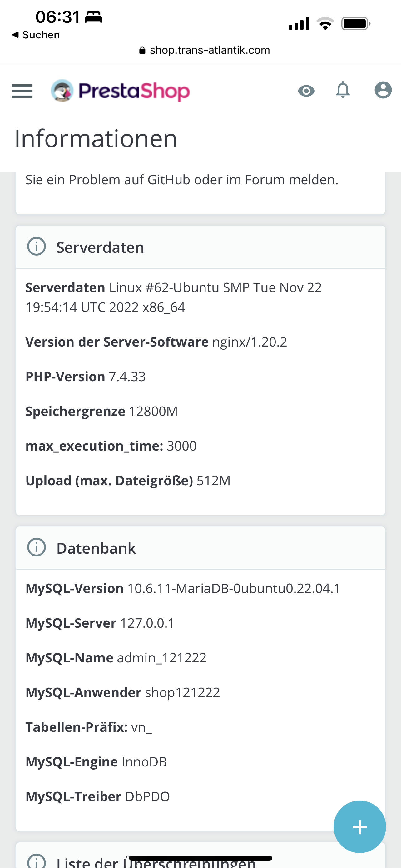Expand the Serverdaten section header

(100, 247)
